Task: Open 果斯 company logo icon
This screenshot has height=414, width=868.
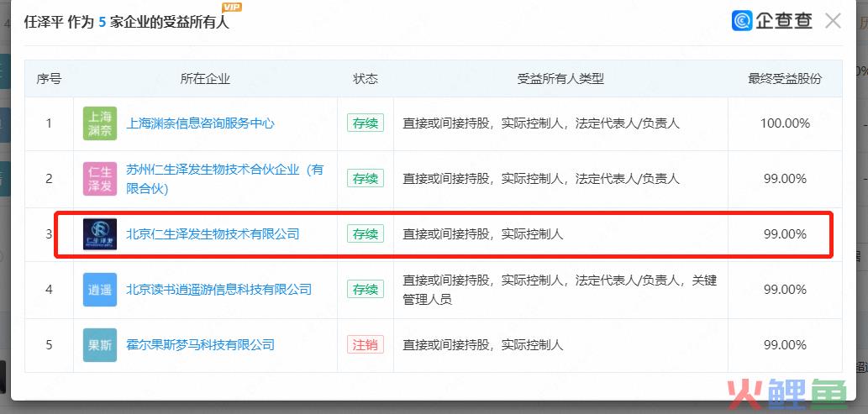Action: click(x=100, y=345)
